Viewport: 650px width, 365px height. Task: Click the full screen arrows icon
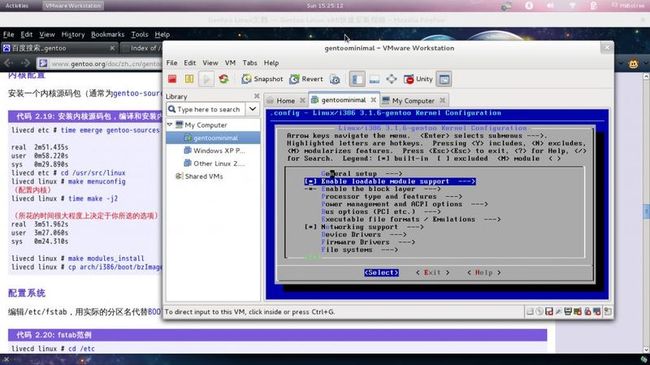tap(391, 79)
